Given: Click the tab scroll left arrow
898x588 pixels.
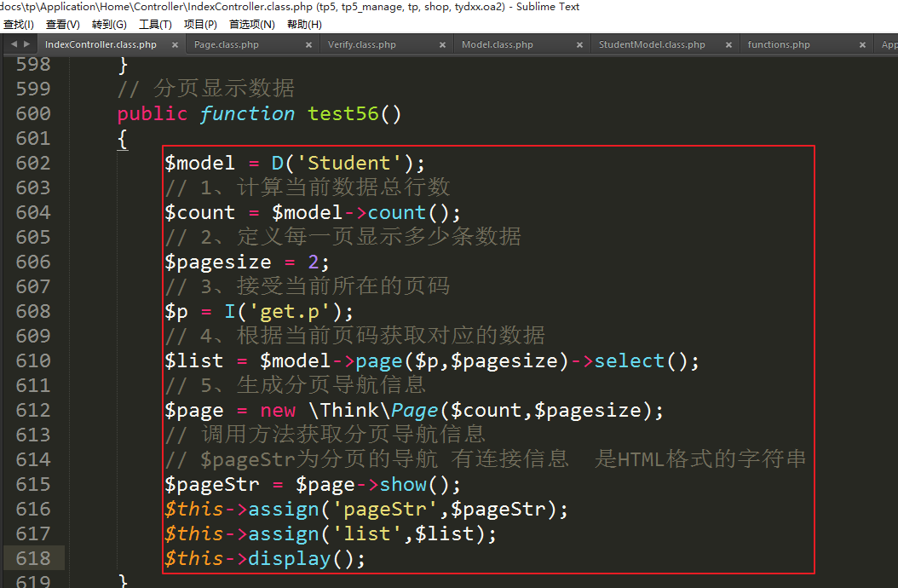Looking at the screenshot, I should point(13,44).
